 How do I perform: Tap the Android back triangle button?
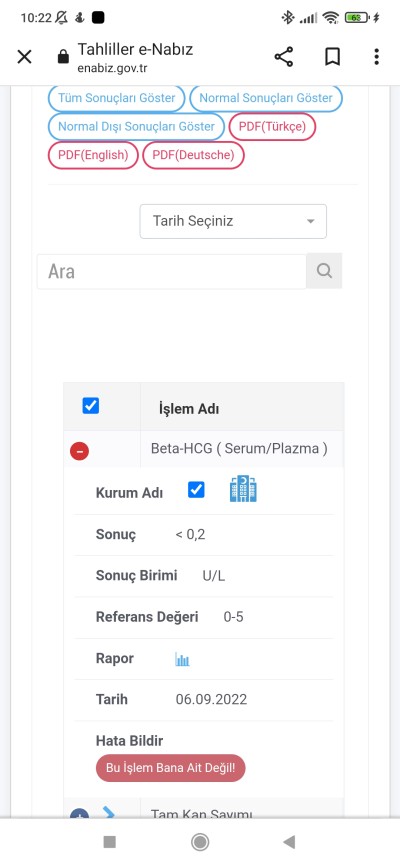coord(289,842)
